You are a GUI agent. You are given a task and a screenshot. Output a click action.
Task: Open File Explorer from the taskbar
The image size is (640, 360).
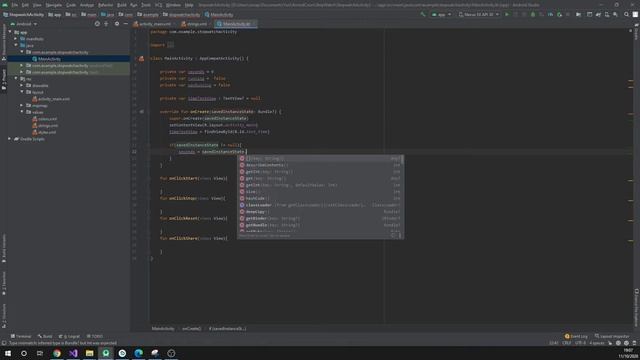coord(89,353)
